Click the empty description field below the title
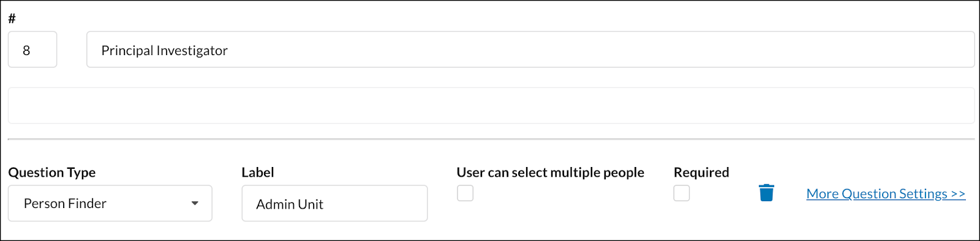The image size is (980, 241). click(x=491, y=106)
